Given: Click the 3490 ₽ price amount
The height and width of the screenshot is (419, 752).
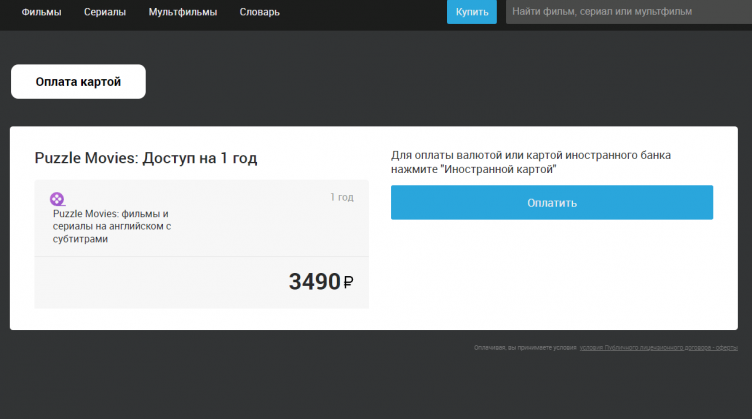Looking at the screenshot, I should tap(315, 282).
